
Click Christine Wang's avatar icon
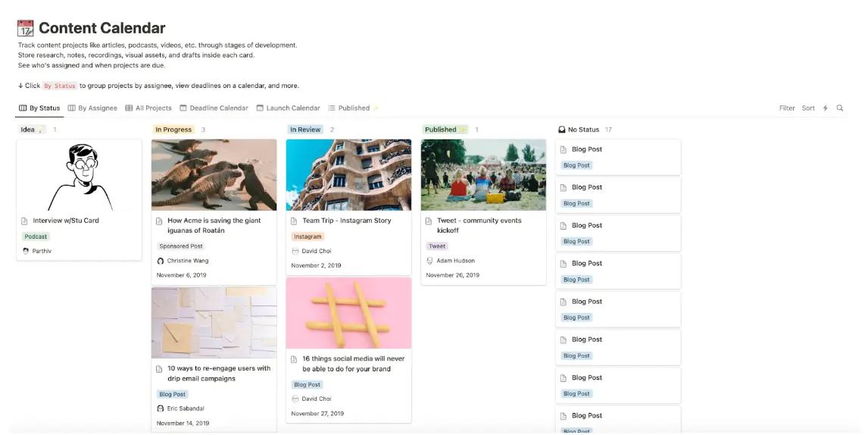[x=160, y=261]
